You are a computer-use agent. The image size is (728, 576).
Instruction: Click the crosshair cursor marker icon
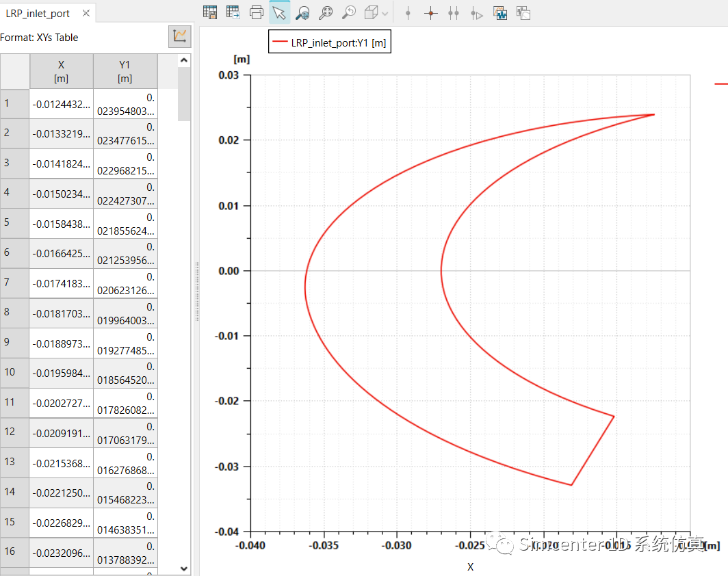tap(430, 13)
